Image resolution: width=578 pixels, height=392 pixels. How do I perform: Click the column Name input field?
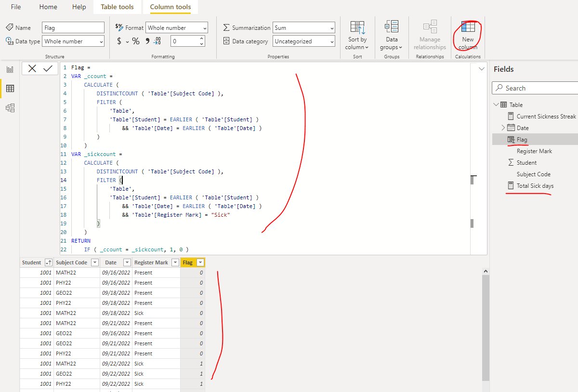point(73,28)
